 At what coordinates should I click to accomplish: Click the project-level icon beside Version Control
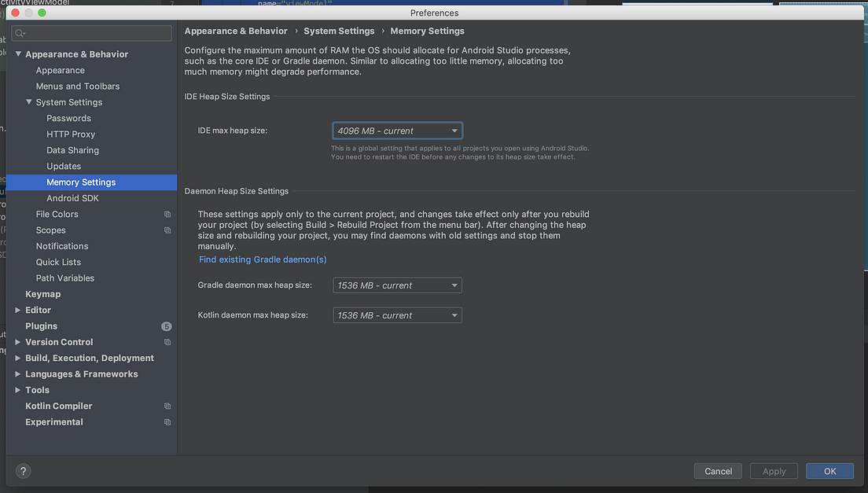167,342
